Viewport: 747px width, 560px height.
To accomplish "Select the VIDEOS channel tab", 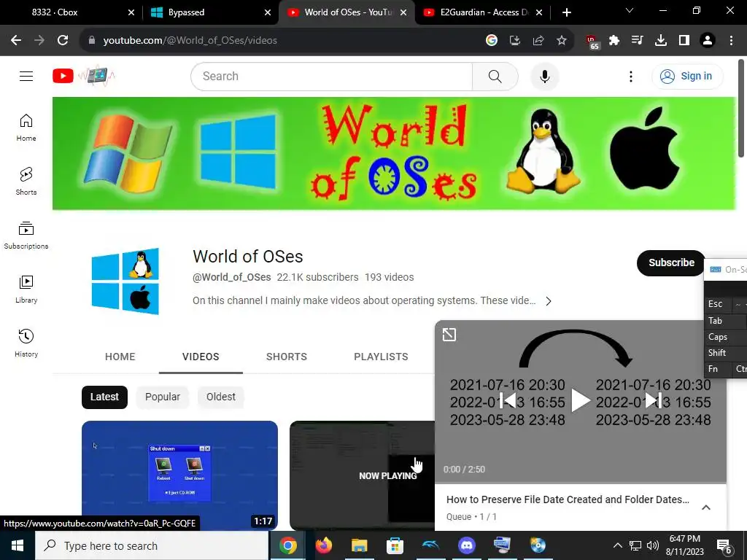I will (201, 357).
